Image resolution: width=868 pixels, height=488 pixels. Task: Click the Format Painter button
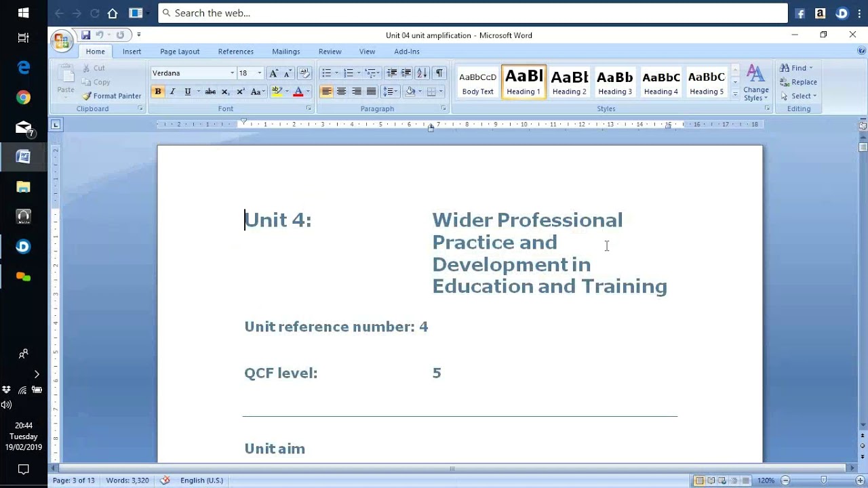pyautogui.click(x=112, y=96)
